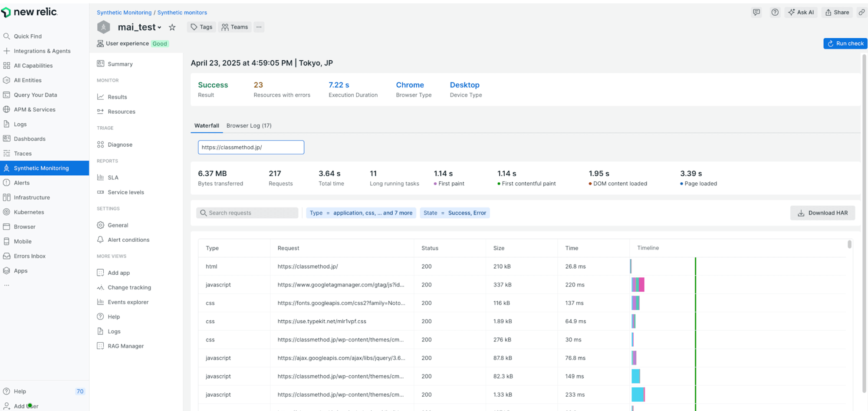This screenshot has width=868, height=411.
Task: Open Infrastructure in sidebar
Action: 32,197
